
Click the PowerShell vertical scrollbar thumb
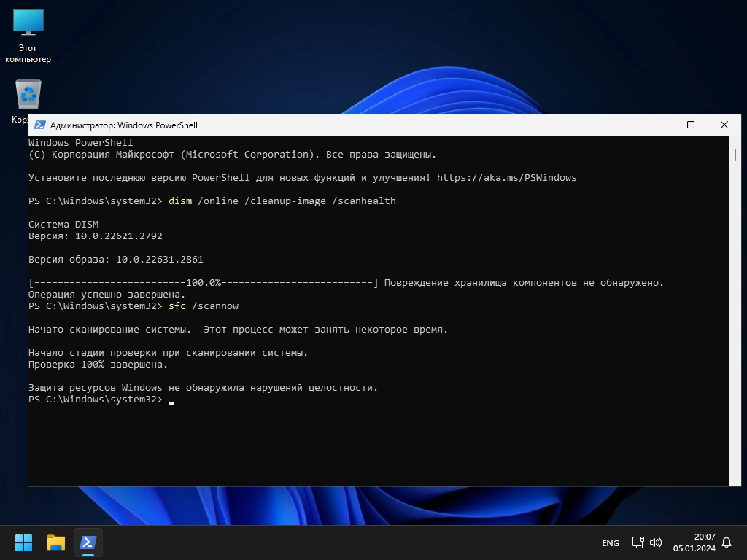coord(735,155)
